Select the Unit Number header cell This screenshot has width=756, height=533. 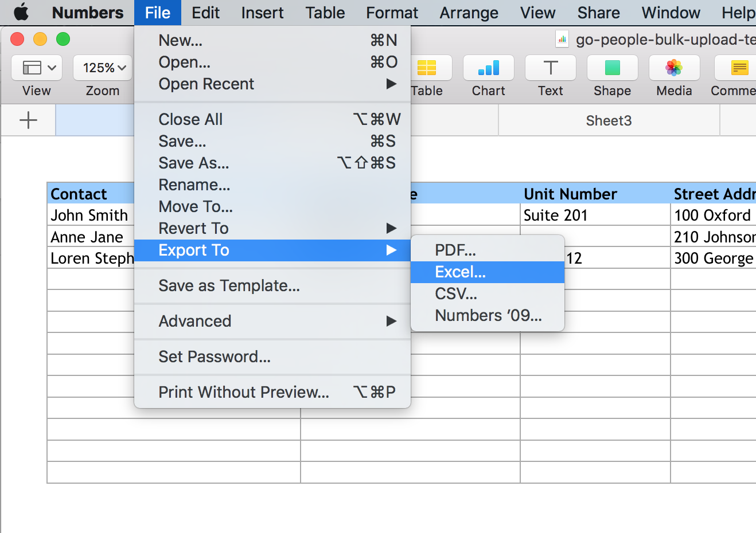pos(595,194)
